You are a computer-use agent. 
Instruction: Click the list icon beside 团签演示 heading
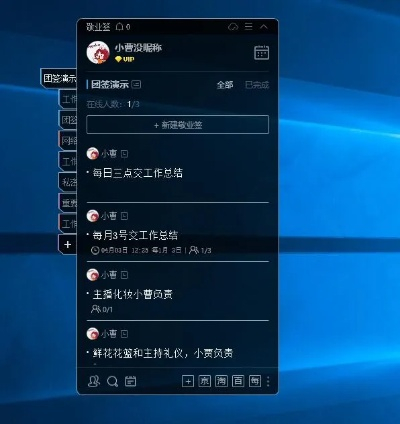[136, 84]
